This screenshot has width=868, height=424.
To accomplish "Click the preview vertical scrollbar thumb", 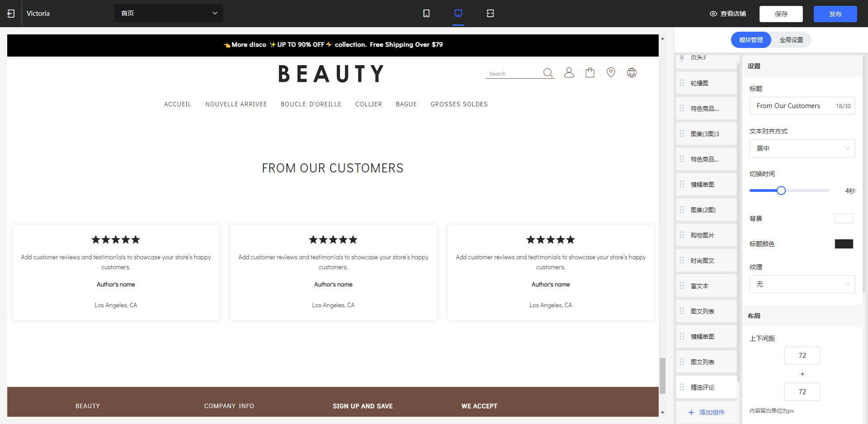I will coord(662,376).
